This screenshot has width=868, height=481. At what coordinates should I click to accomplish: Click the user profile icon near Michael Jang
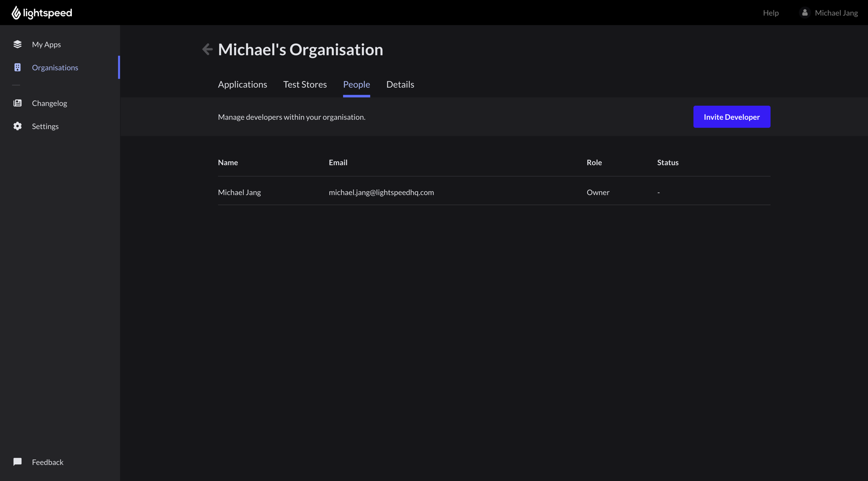(805, 12)
